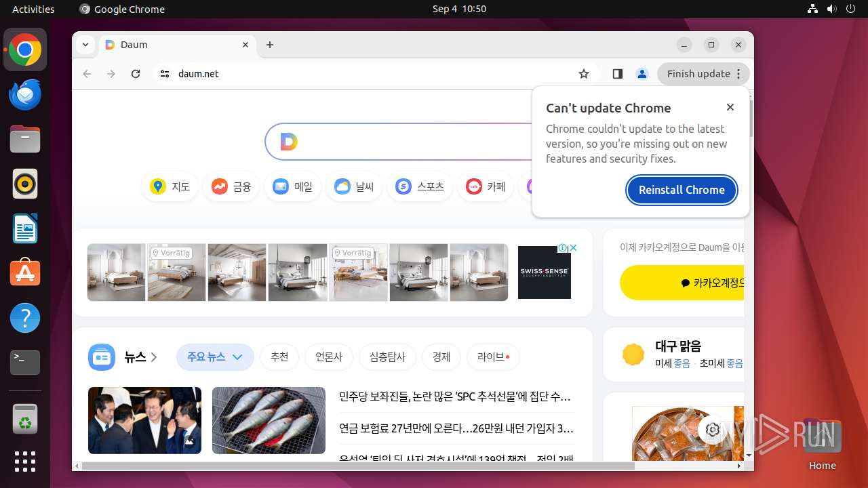The width and height of the screenshot is (868, 488).
Task: Bookmark this page with the star icon
Action: (584, 74)
